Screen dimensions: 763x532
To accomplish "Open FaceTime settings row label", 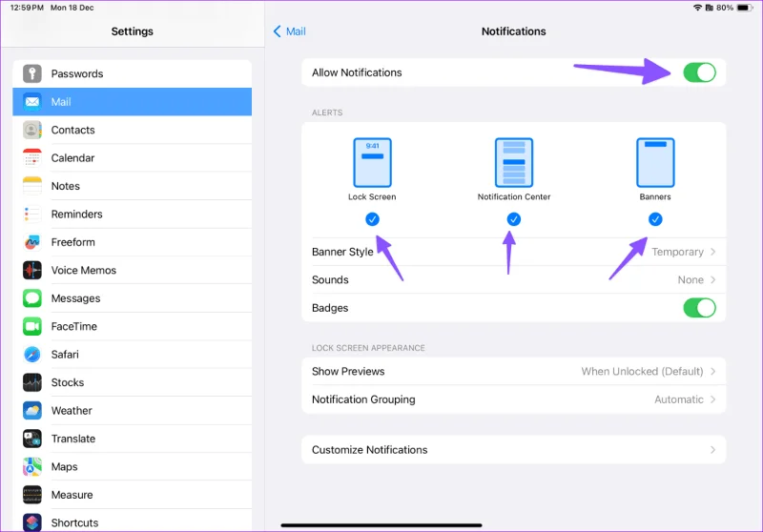I will 74,326.
